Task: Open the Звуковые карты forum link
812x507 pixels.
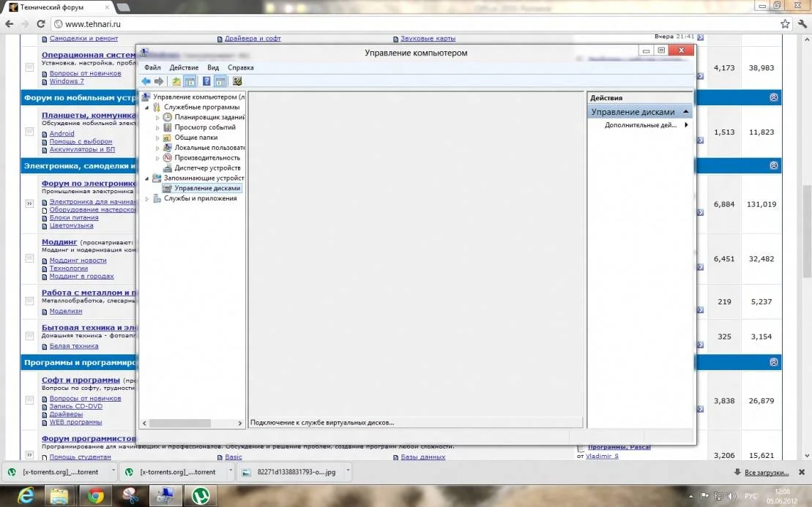Action: [x=428, y=38]
